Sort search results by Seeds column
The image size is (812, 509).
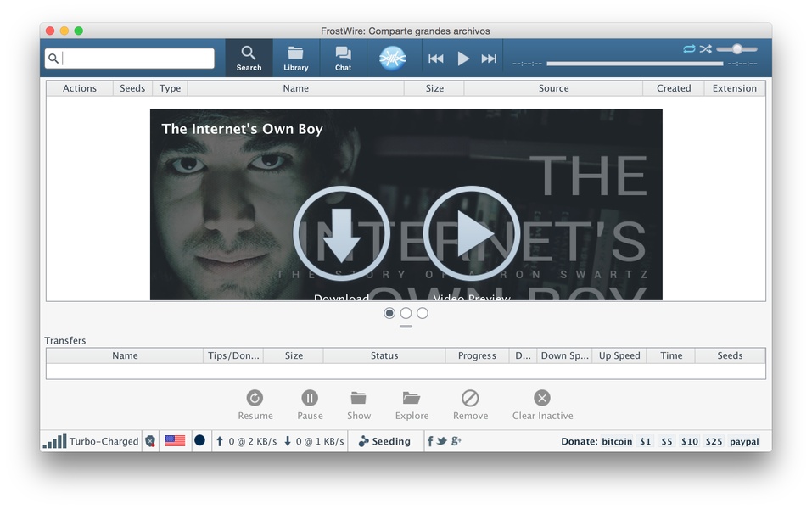(132, 88)
